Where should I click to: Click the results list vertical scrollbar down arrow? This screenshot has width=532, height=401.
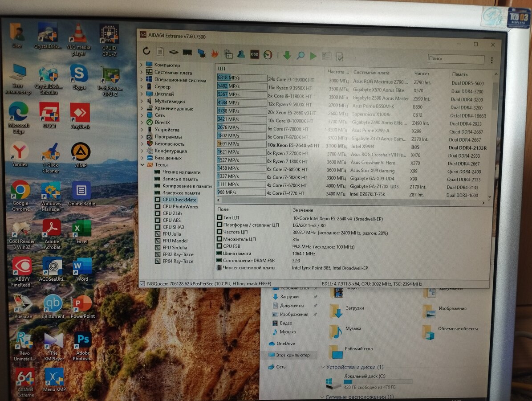point(490,196)
